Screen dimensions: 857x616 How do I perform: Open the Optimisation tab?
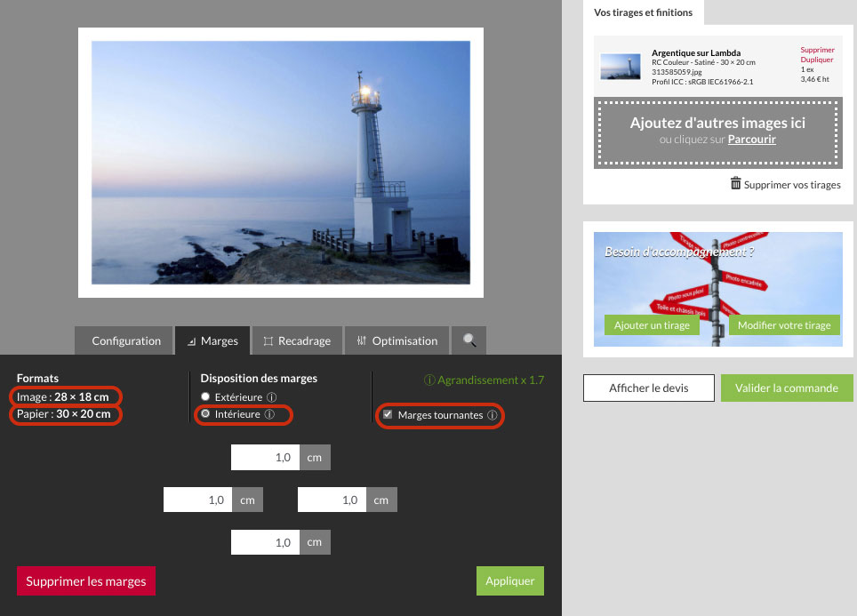(396, 340)
